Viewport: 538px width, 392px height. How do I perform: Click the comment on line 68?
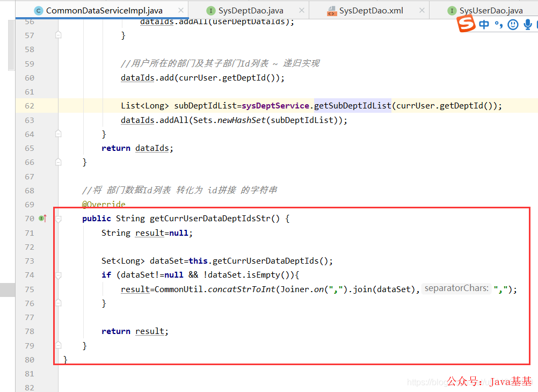tap(179, 190)
